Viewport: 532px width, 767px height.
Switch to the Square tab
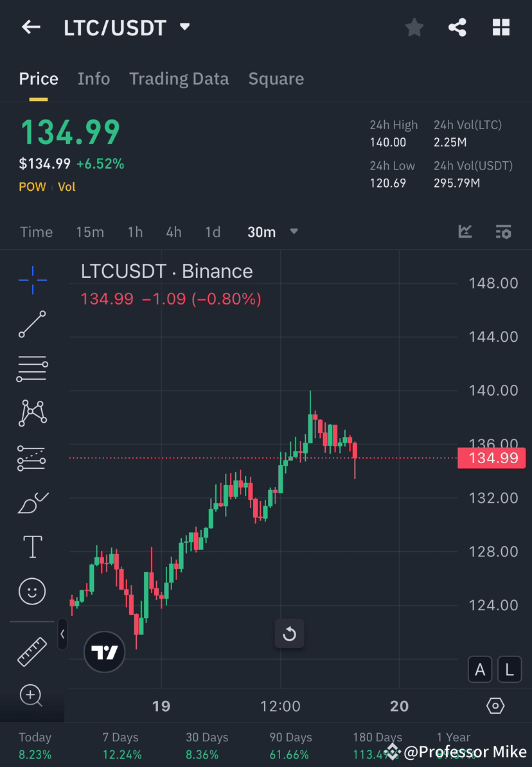coord(276,78)
